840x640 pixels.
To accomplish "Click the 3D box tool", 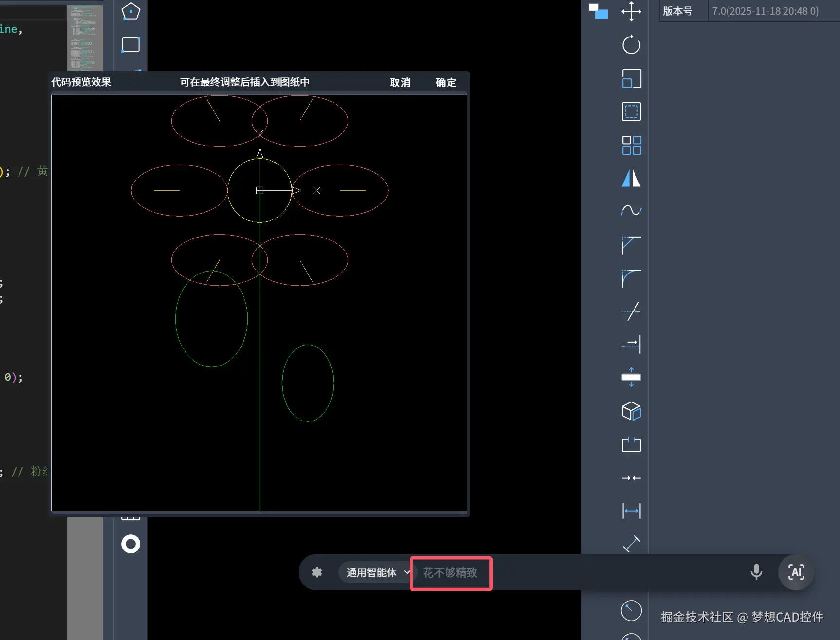I will coord(631,410).
